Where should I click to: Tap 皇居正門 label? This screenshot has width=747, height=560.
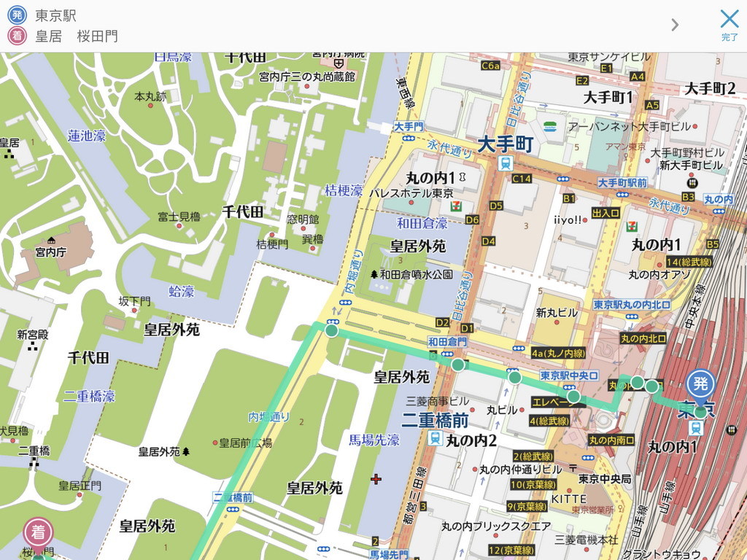80,486
